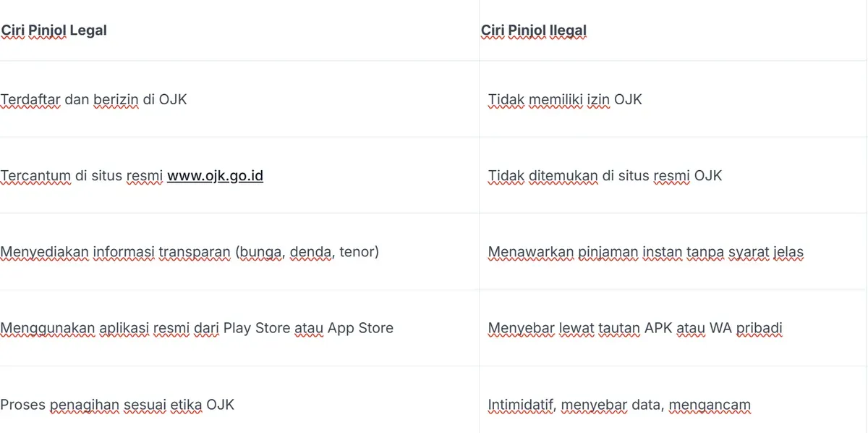Click the word 'App Store' in left column
Screen dimensions: 868x433
tap(360, 328)
